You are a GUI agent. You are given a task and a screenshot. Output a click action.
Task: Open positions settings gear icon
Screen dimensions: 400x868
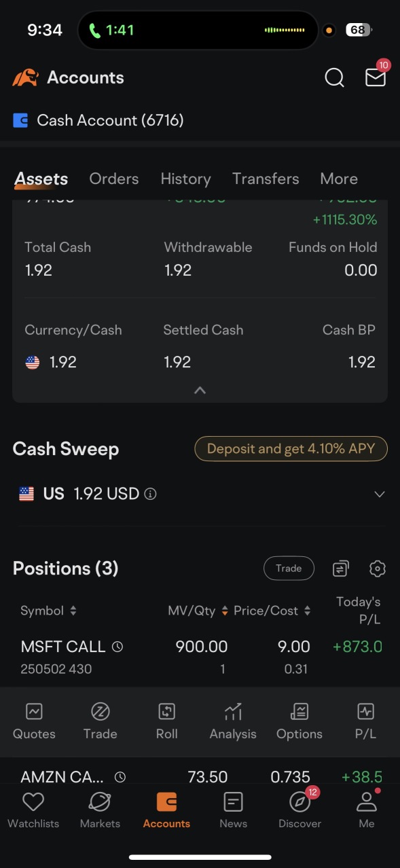pos(378,568)
